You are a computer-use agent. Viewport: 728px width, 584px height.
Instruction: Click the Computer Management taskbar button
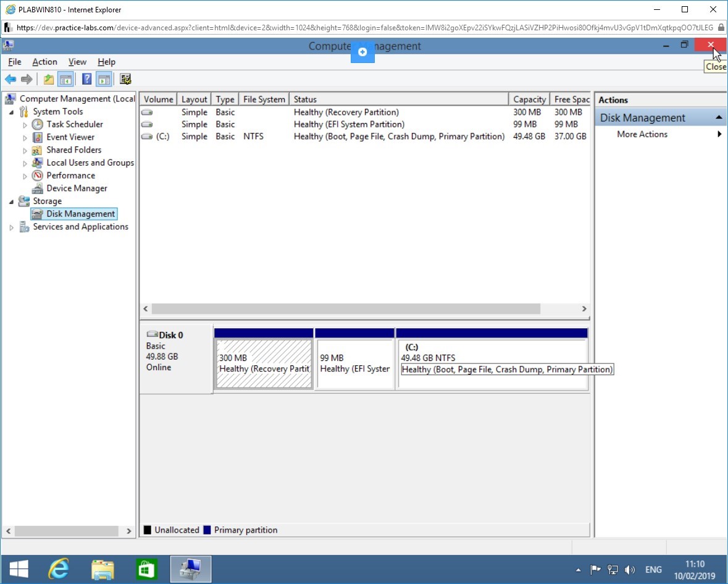tap(190, 569)
